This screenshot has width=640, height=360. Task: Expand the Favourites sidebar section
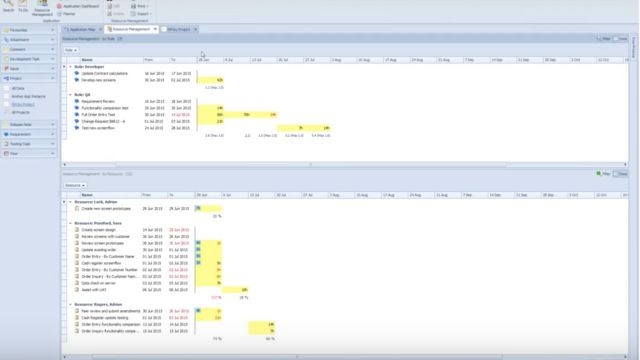(x=29, y=30)
